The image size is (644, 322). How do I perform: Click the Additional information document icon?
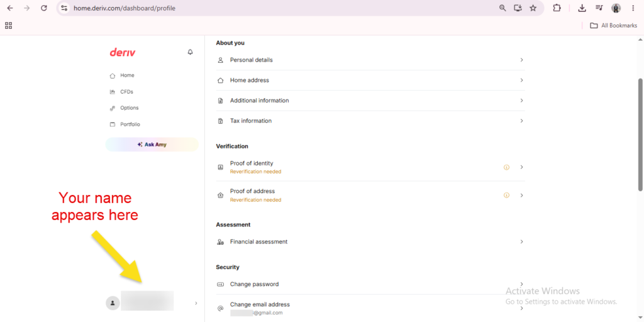221,101
